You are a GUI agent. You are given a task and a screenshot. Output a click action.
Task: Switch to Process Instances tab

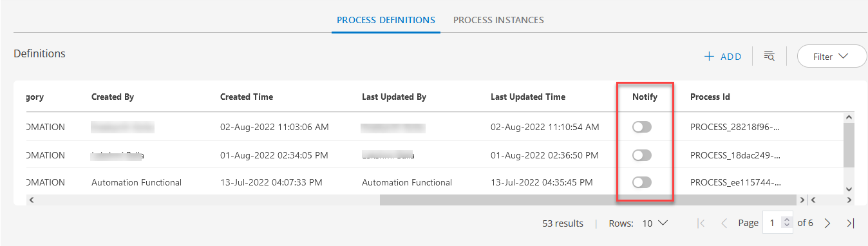click(498, 20)
